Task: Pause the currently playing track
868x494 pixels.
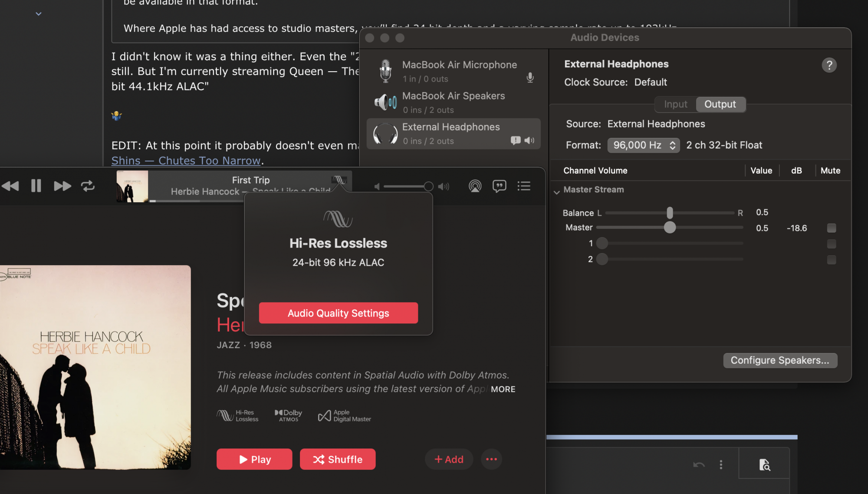Action: point(36,186)
